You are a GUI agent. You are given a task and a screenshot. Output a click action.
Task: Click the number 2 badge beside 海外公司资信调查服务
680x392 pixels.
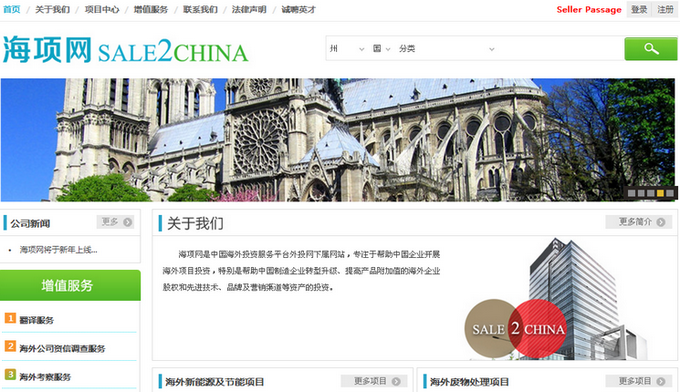pos(10,346)
